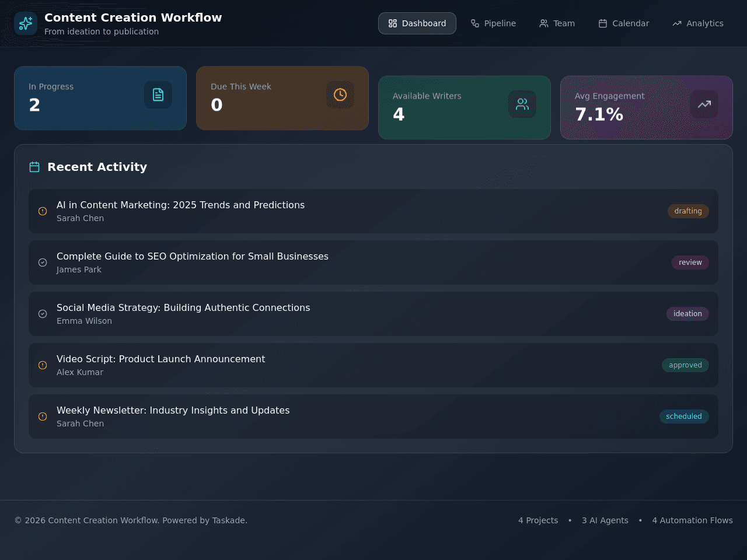
Task: Open the Team tab
Action: [x=557, y=23]
